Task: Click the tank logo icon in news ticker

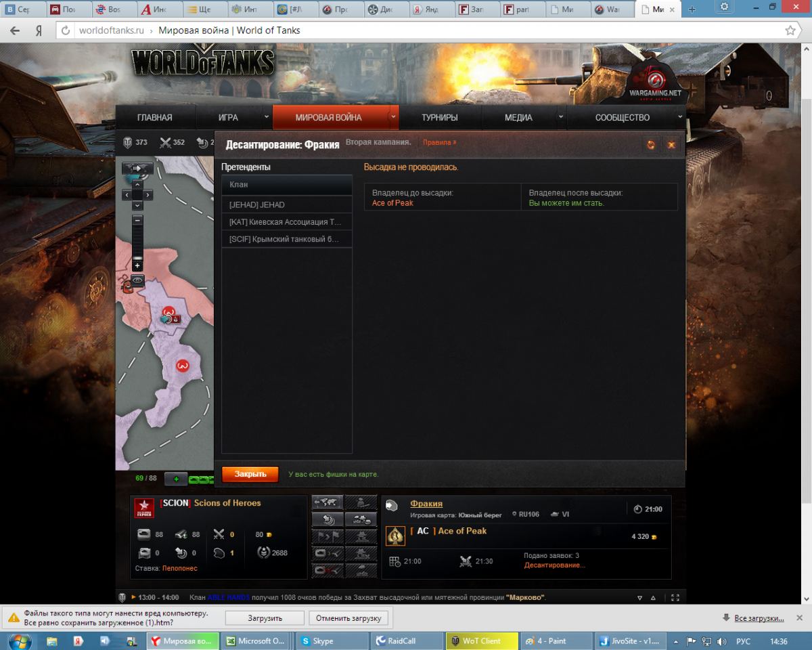Action: point(122,598)
